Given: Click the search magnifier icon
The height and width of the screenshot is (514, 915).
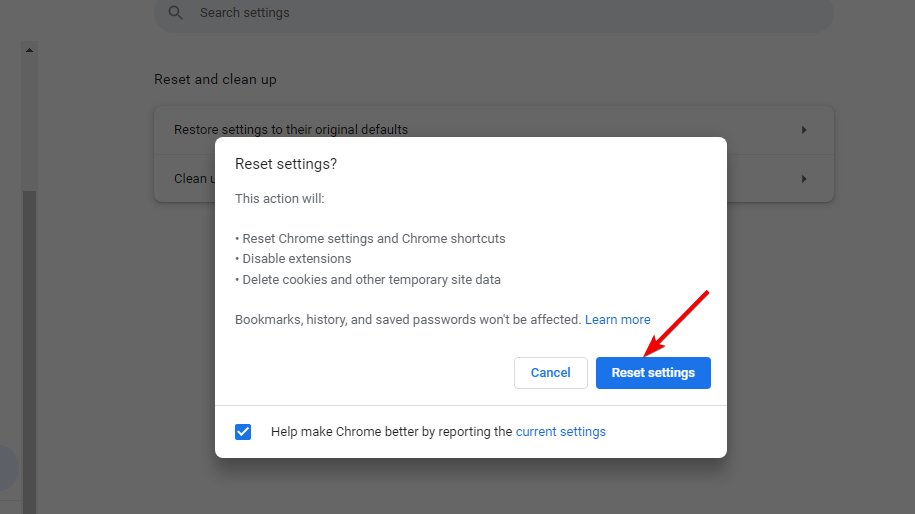Looking at the screenshot, I should (175, 12).
